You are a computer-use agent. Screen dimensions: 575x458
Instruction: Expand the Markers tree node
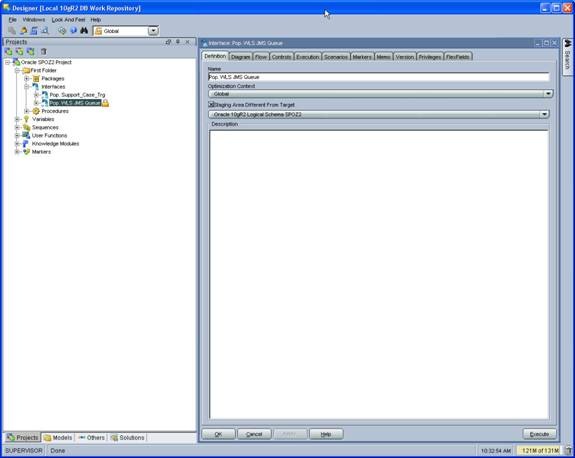point(17,151)
